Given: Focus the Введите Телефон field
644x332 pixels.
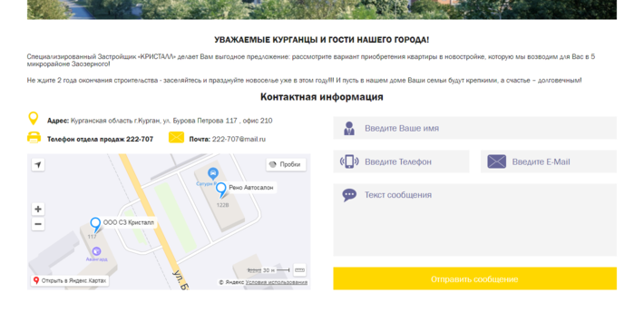Looking at the screenshot, I should pos(401,161).
